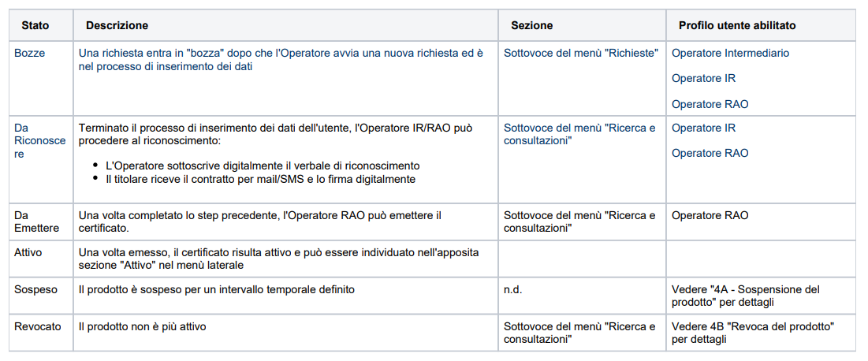Click the "Sezione" column header

coord(531,25)
